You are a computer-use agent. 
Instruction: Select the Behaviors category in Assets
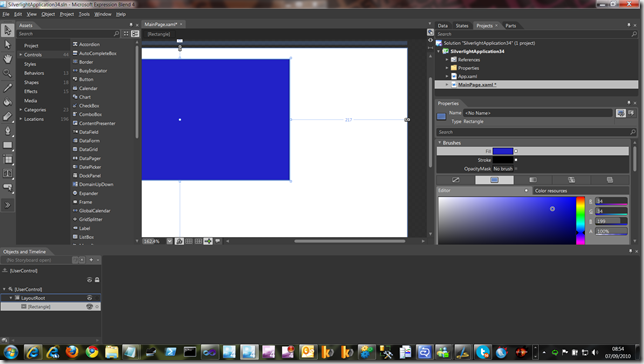[34, 73]
